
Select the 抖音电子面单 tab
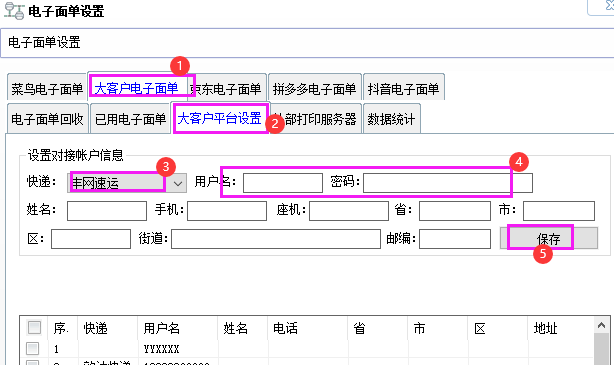[403, 88]
